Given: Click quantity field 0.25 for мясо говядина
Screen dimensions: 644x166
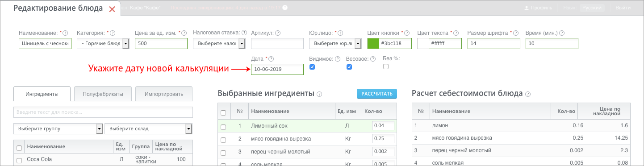Looking at the screenshot, I should pos(383,139).
